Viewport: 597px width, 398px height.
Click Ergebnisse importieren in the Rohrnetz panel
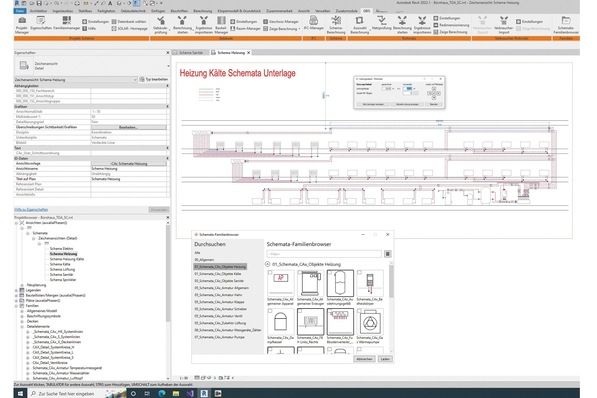[422, 25]
